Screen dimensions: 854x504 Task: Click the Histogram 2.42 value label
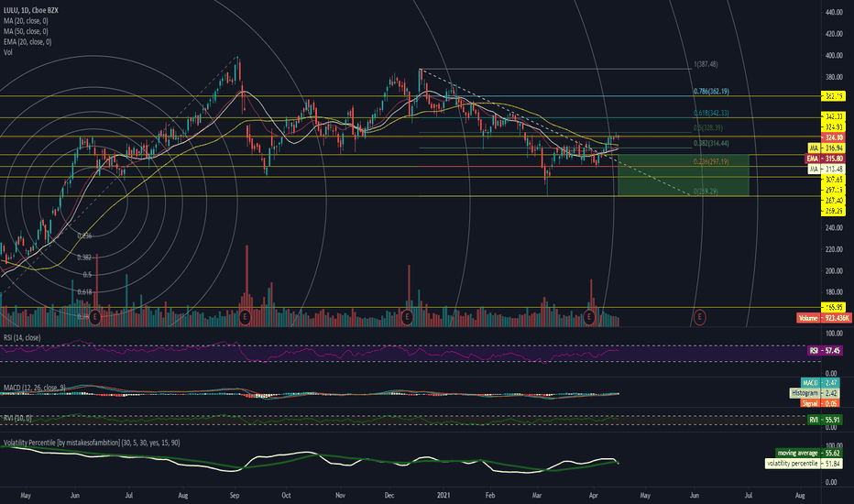pos(815,393)
